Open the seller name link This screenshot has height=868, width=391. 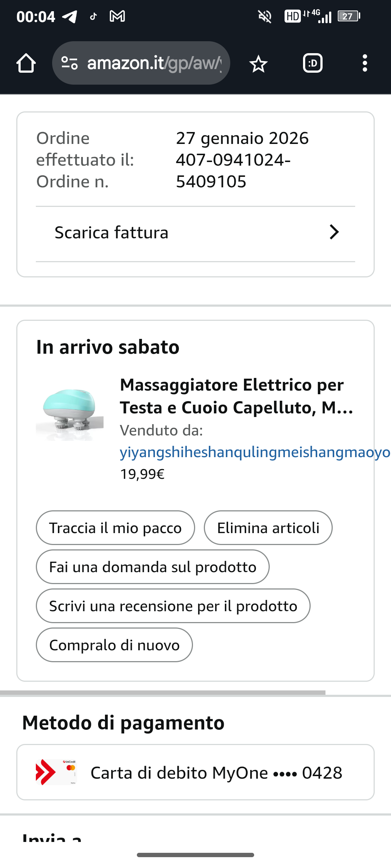click(x=253, y=452)
